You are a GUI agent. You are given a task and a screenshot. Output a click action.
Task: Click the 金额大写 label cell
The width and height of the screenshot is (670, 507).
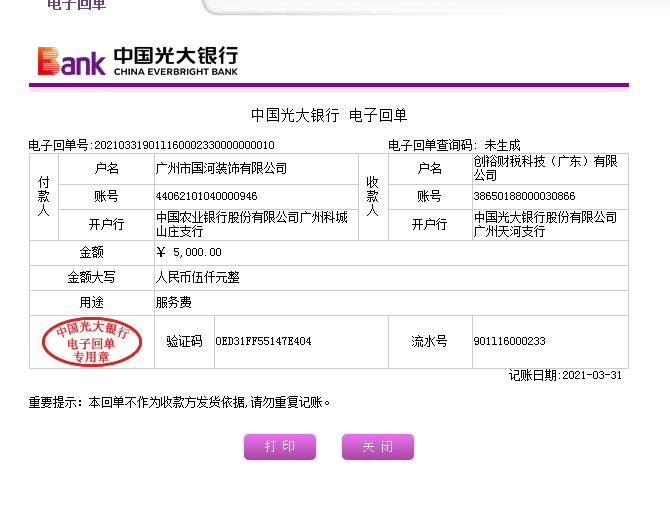[x=91, y=278]
